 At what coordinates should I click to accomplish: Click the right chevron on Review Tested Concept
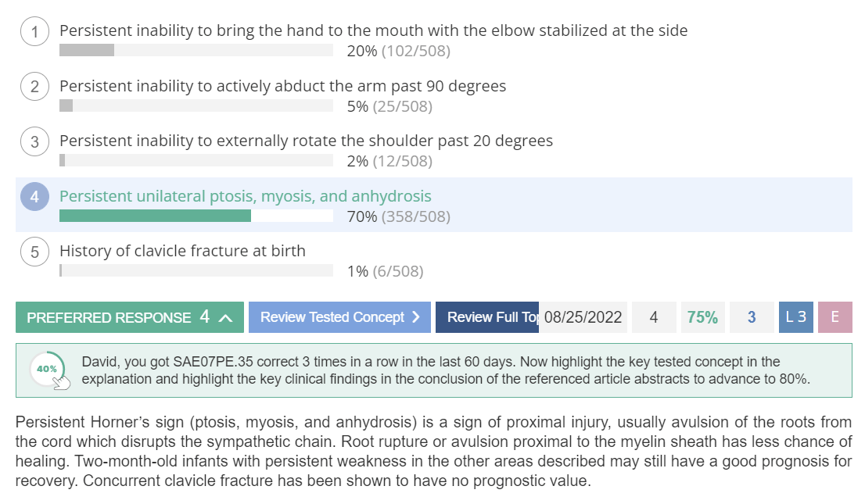coord(416,317)
